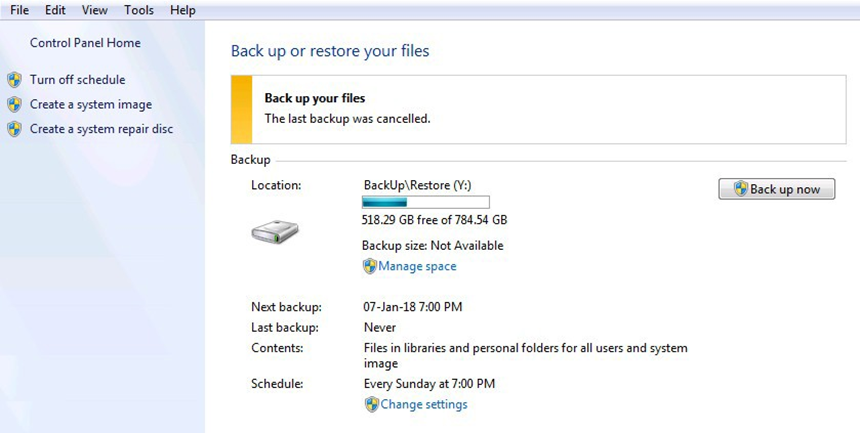Click the Turn off schedule link
The height and width of the screenshot is (433, 860).
[77, 80]
